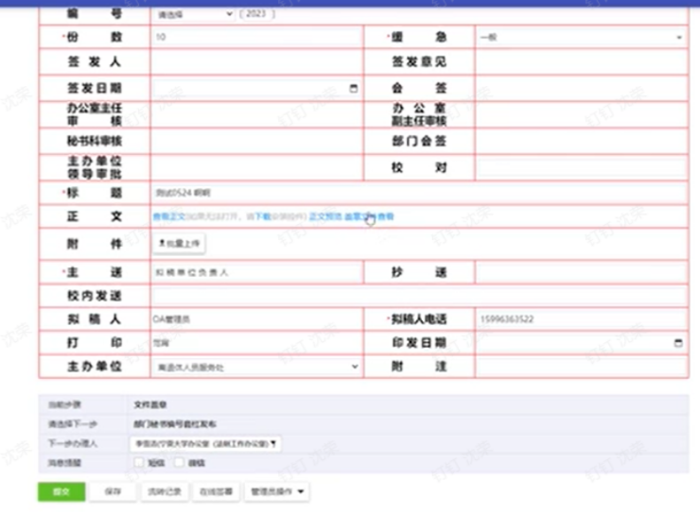Click the 批量上传 attachment upload button
Viewport: 700px width, 513px height.
179,243
